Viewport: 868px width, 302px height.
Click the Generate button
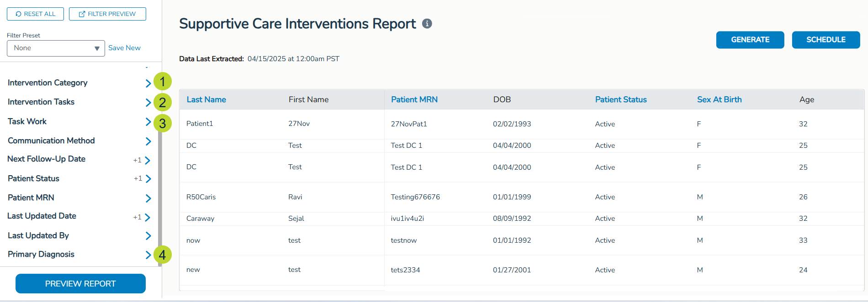tap(750, 40)
